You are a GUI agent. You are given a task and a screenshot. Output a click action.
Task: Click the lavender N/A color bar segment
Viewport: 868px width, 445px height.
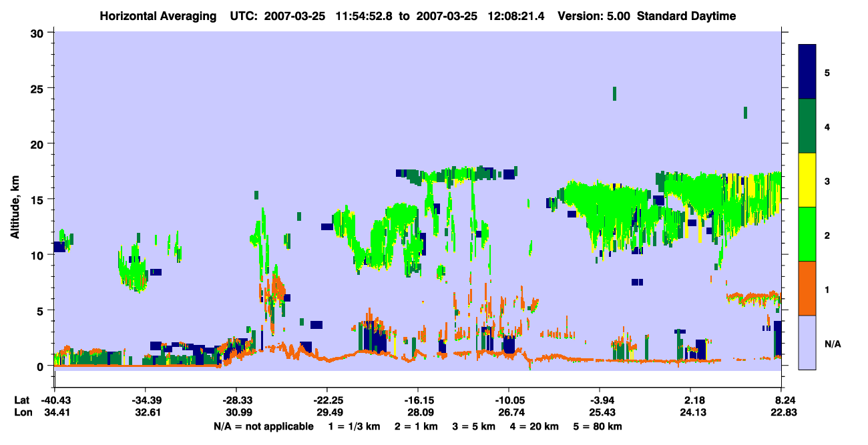click(x=807, y=342)
